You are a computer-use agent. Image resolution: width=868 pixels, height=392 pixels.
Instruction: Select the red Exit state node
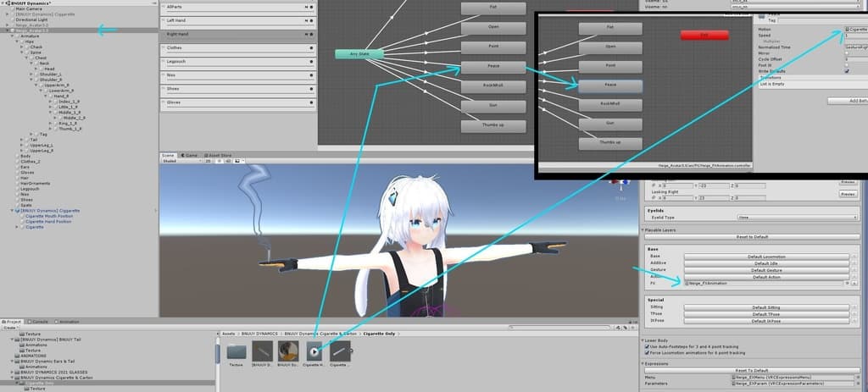(704, 35)
